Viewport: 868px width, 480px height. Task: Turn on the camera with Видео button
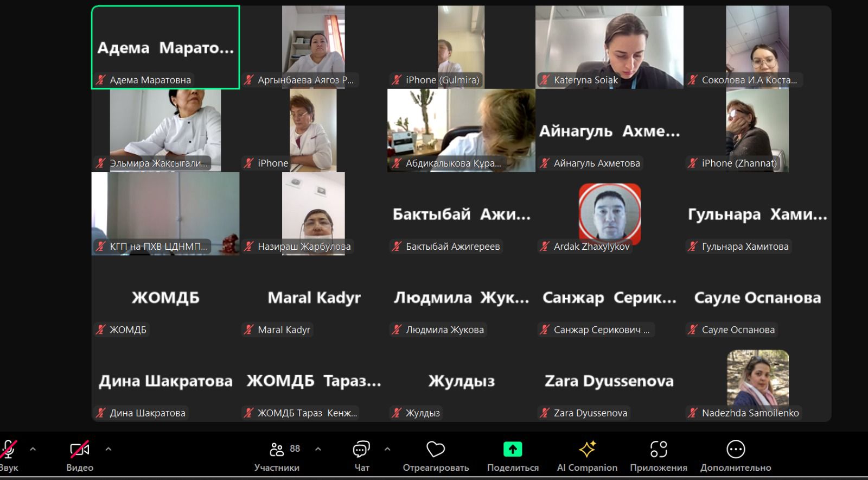tap(79, 450)
